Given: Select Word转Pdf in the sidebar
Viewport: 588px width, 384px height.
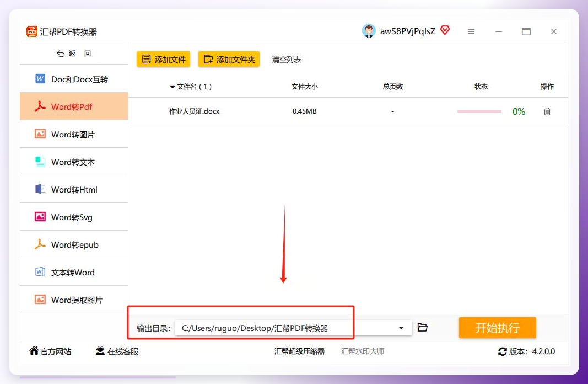Looking at the screenshot, I should tap(74, 106).
